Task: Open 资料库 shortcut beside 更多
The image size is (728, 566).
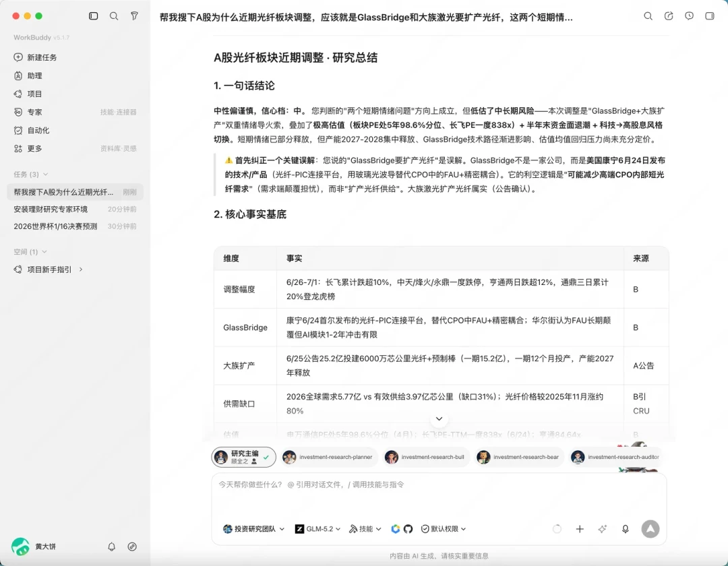Action: click(110, 148)
